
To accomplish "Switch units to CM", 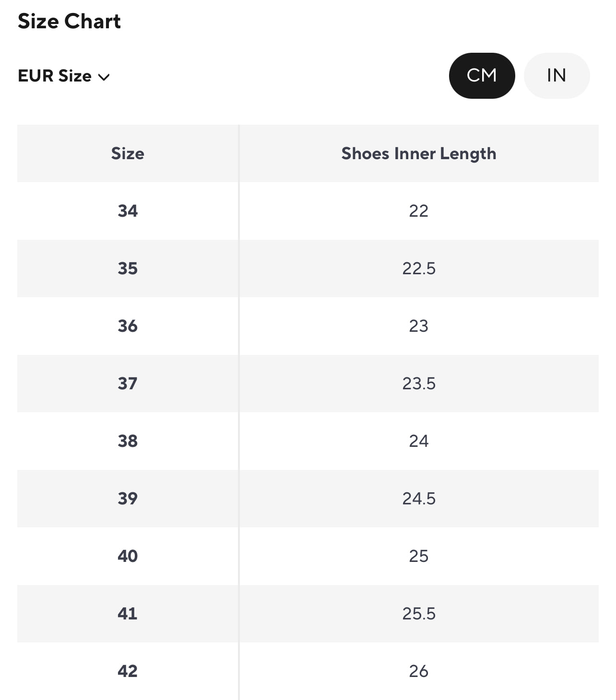I will [482, 76].
